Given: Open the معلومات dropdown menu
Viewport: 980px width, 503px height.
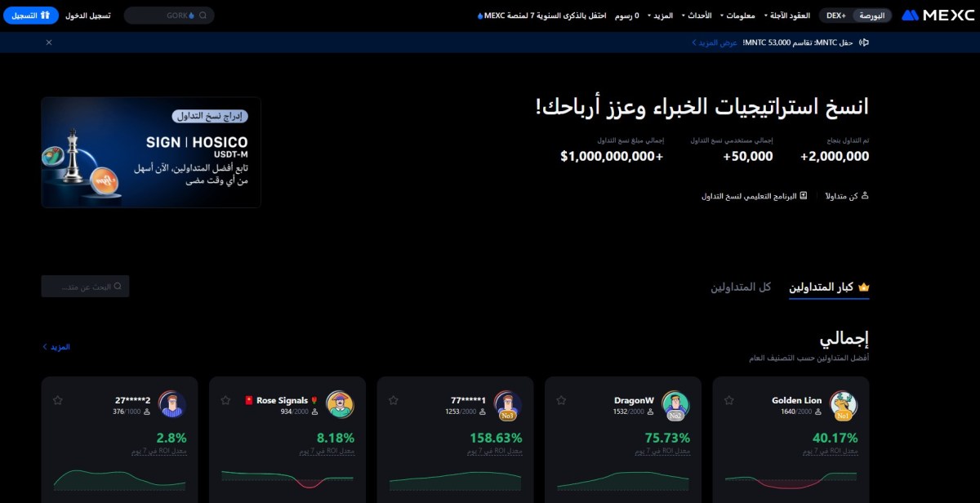Looking at the screenshot, I should pyautogui.click(x=740, y=16).
